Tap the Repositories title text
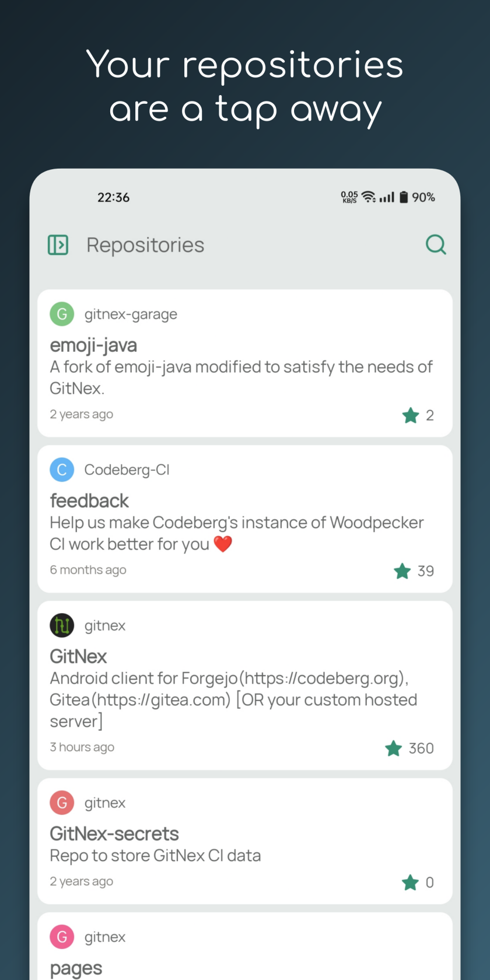Viewport: 490px width, 980px height. click(x=145, y=244)
